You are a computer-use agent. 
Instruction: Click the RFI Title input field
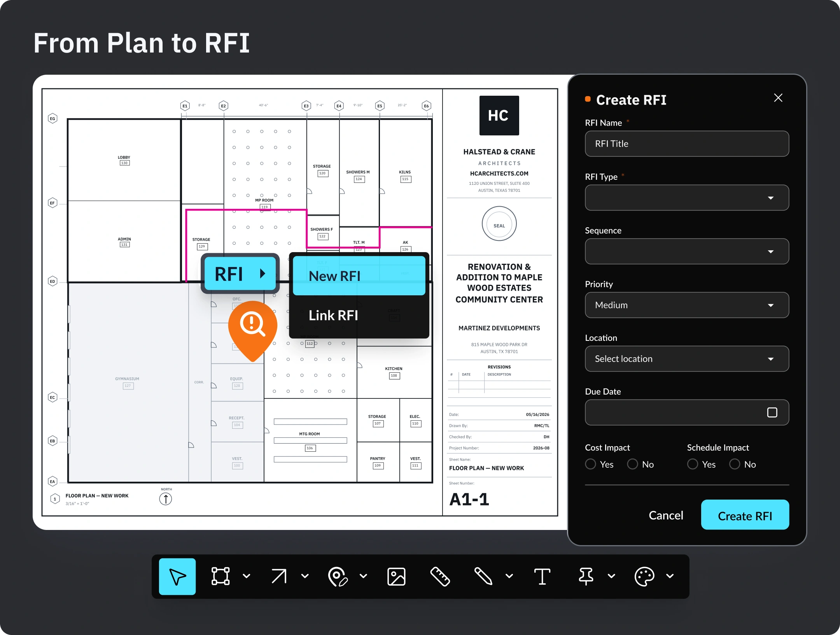click(x=687, y=144)
